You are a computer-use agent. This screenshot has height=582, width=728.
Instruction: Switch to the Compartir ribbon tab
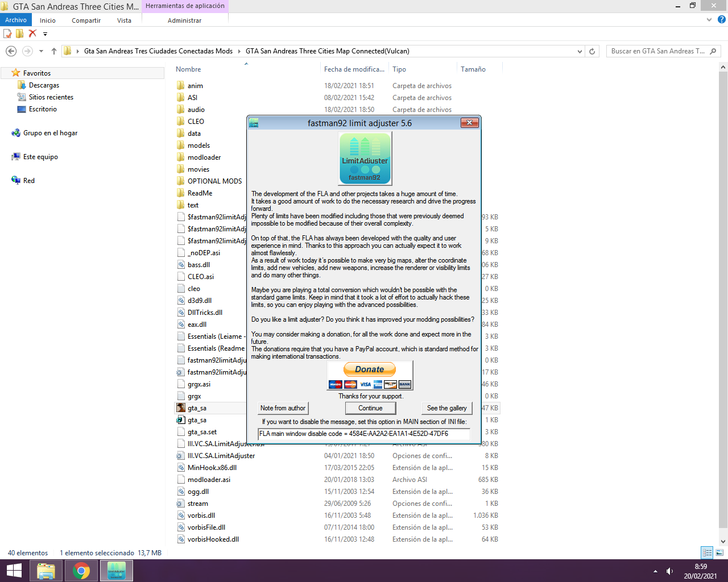click(x=86, y=20)
